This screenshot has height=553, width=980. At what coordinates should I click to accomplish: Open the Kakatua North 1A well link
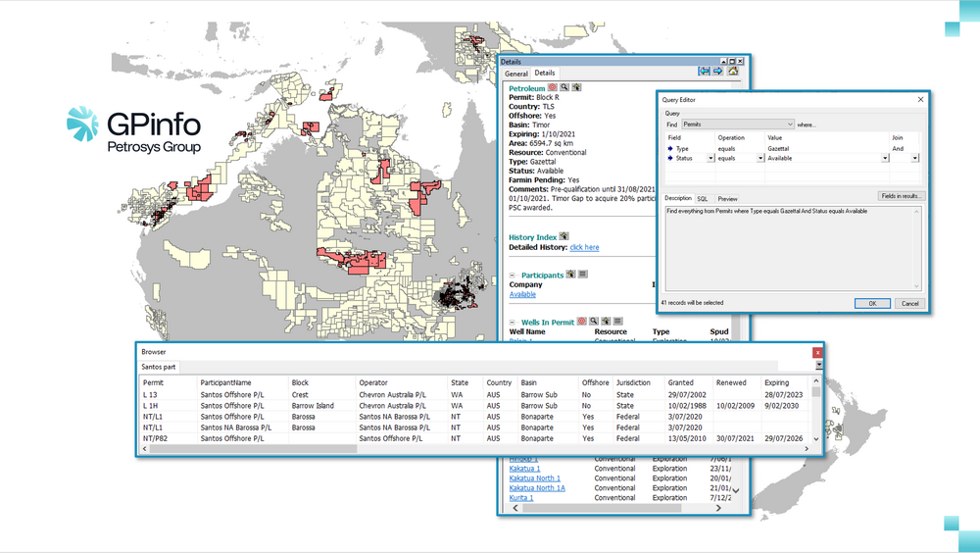click(x=537, y=488)
